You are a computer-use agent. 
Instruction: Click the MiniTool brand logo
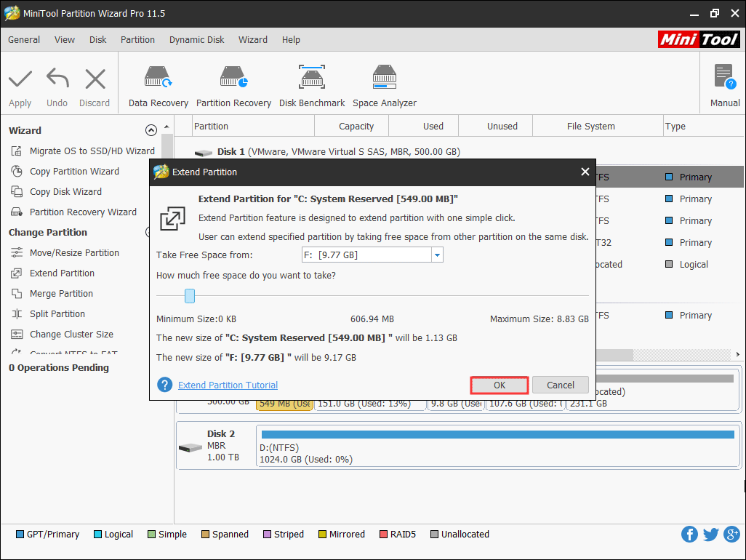click(x=699, y=39)
